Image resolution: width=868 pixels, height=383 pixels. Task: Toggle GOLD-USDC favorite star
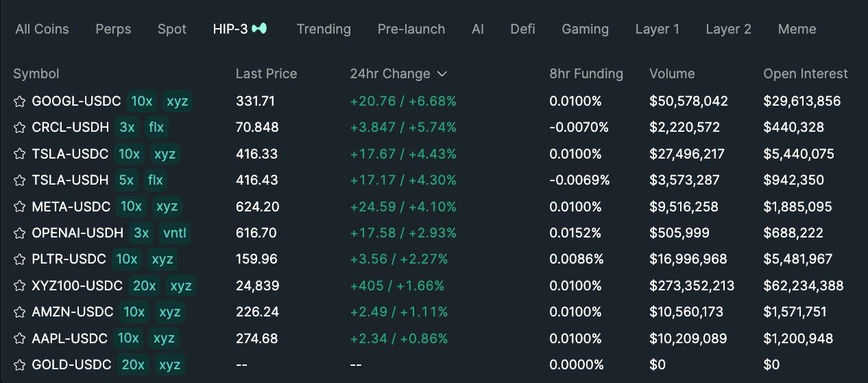(x=19, y=365)
